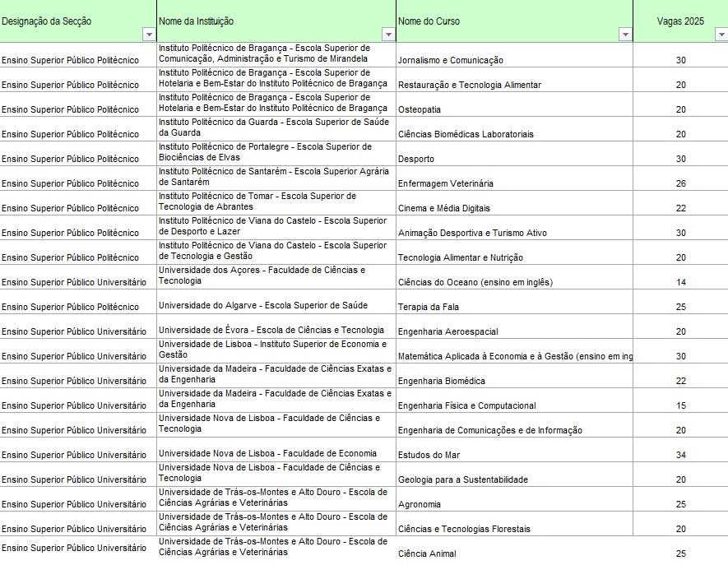Image resolution: width=728 pixels, height=565 pixels.
Task: Open the Designação da Secção filter dropdown
Action: (x=149, y=35)
